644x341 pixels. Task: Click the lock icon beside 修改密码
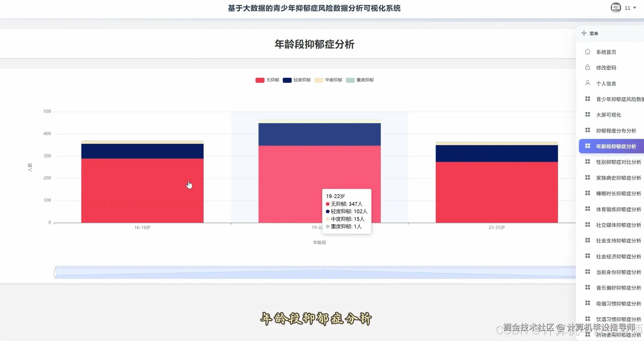click(587, 67)
